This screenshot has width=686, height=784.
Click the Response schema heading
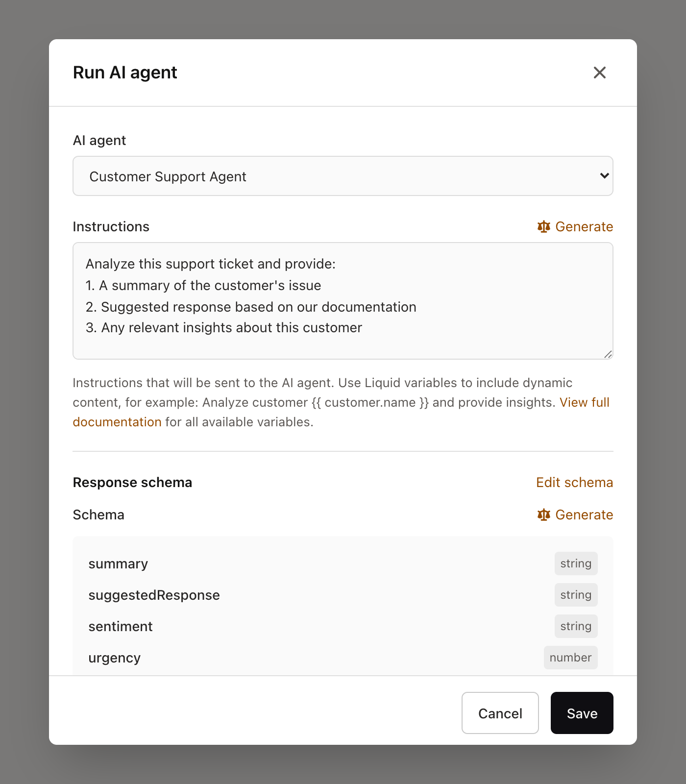pyautogui.click(x=132, y=482)
